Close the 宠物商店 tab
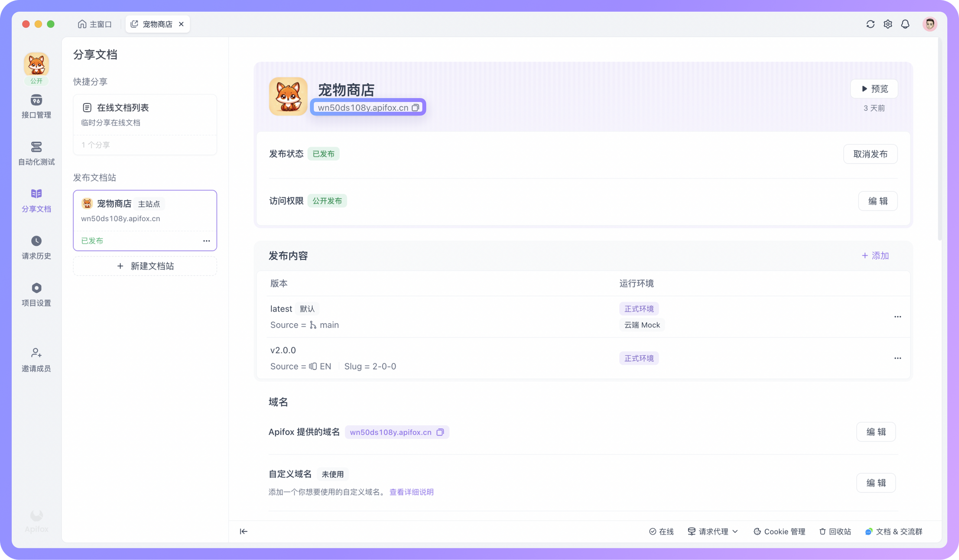The height and width of the screenshot is (560, 959). click(181, 24)
